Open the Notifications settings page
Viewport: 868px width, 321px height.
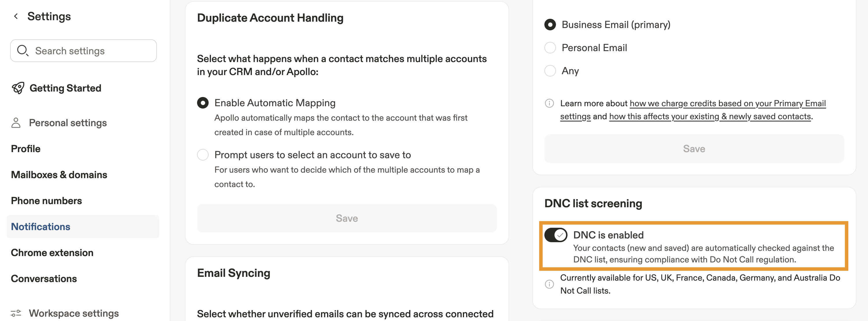tap(40, 227)
